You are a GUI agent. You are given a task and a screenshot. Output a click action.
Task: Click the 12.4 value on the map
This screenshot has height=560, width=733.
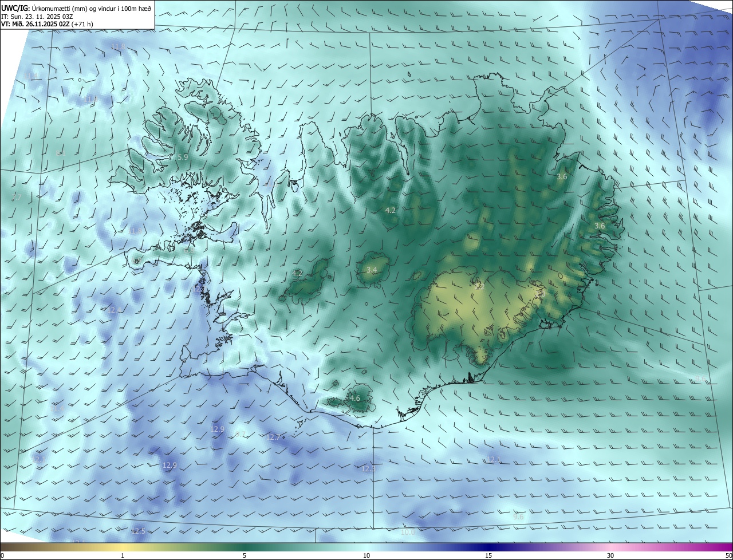click(115, 310)
